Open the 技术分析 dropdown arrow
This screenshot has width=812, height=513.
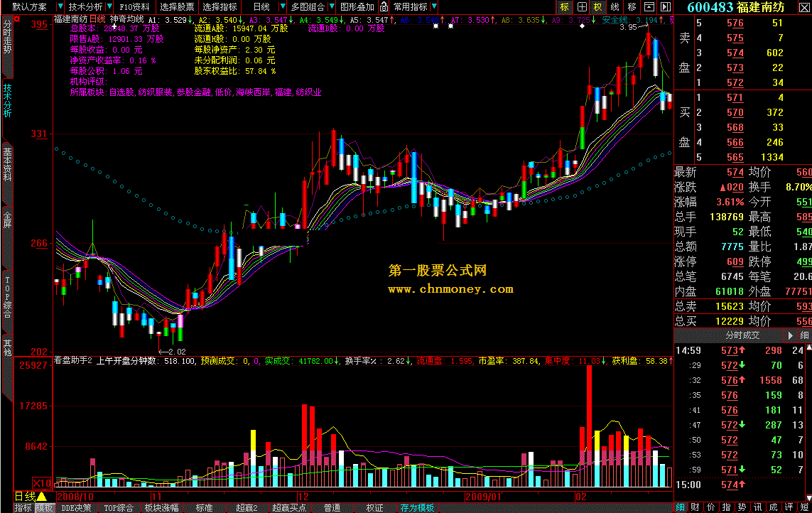tap(109, 6)
